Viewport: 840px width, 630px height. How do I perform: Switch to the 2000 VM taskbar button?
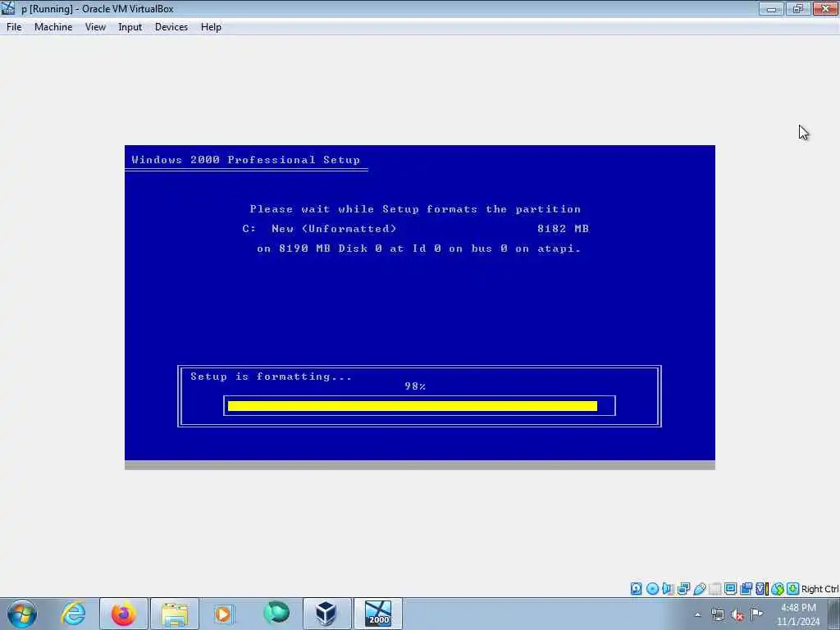(x=378, y=614)
